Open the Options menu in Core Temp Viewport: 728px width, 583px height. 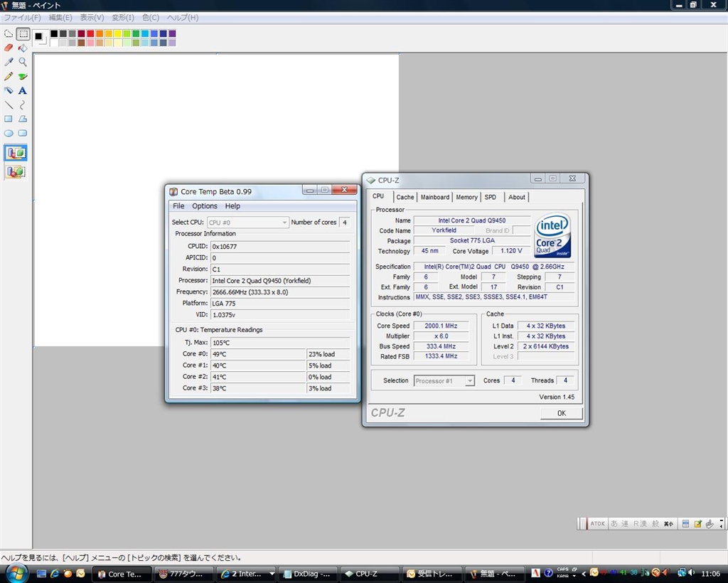pyautogui.click(x=205, y=206)
